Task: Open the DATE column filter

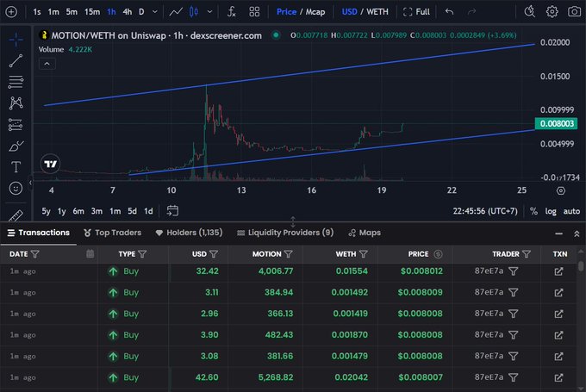Action: pos(34,254)
